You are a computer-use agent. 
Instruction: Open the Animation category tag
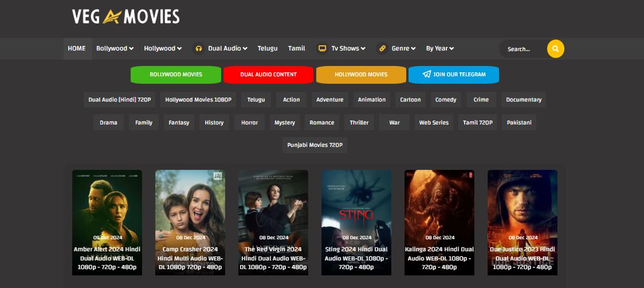click(372, 100)
